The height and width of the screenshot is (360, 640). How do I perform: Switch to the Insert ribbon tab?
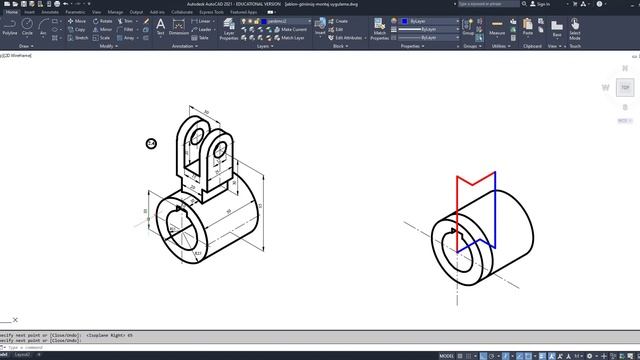[x=29, y=12]
